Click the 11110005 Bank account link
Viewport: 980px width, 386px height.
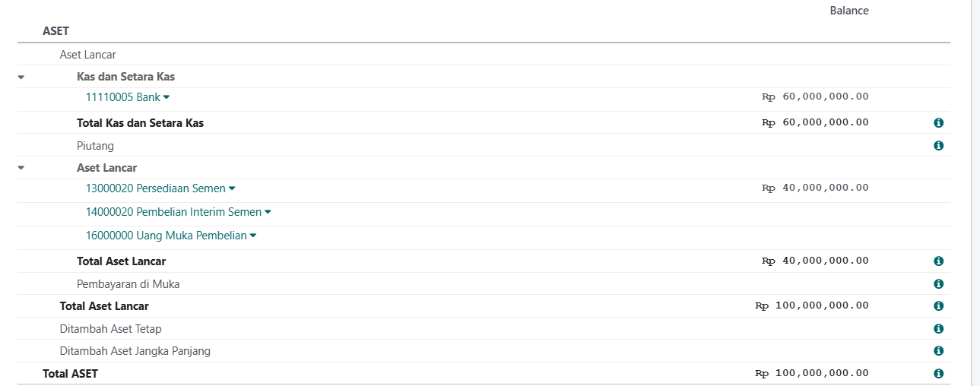pyautogui.click(x=123, y=97)
